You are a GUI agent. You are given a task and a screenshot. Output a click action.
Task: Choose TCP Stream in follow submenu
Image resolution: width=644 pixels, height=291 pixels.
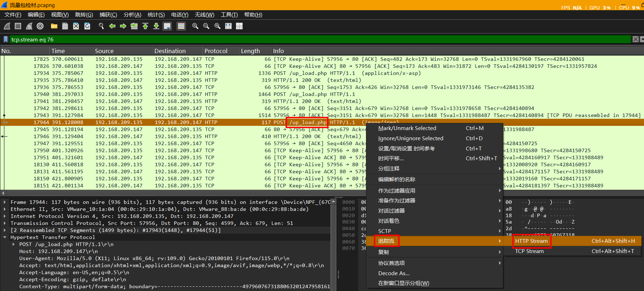coord(572,251)
